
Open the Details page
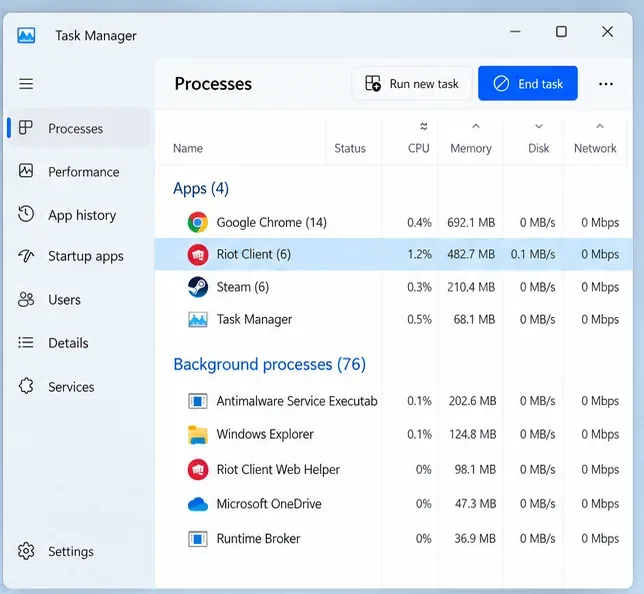[79, 343]
